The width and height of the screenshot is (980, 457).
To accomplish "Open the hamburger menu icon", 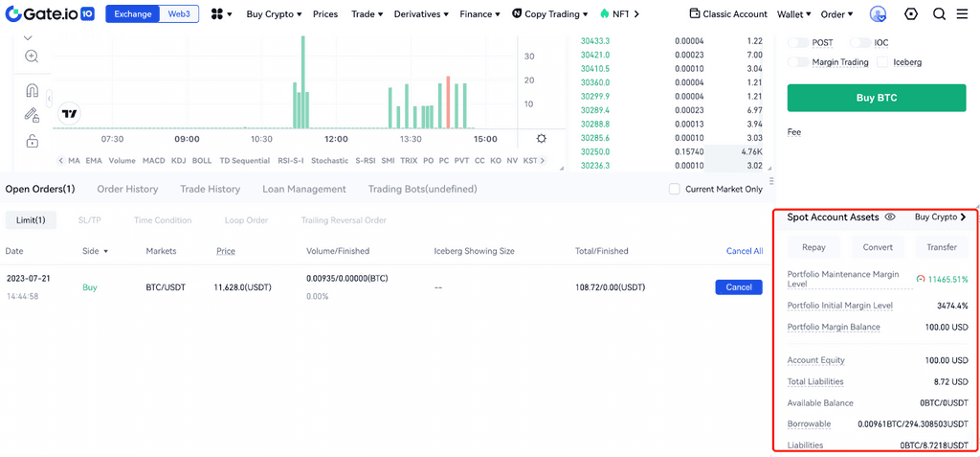I will tap(963, 13).
